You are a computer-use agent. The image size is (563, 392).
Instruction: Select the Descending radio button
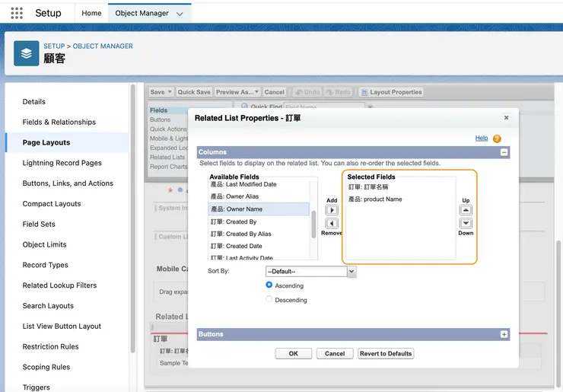(x=269, y=299)
